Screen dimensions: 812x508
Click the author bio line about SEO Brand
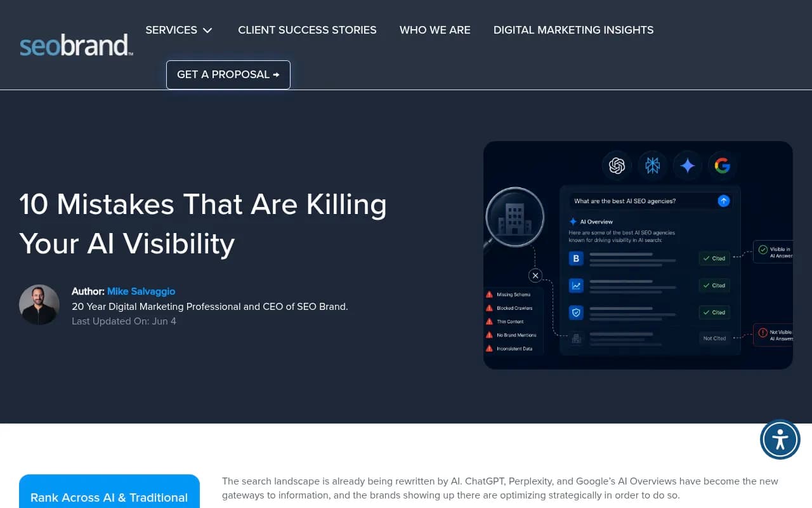210,306
